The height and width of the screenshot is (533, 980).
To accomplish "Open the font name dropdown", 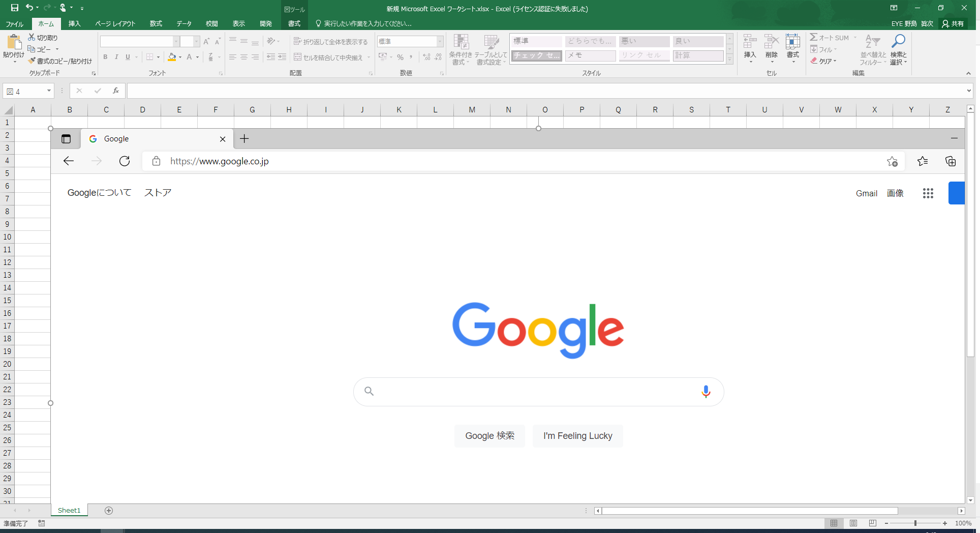I will pos(176,42).
